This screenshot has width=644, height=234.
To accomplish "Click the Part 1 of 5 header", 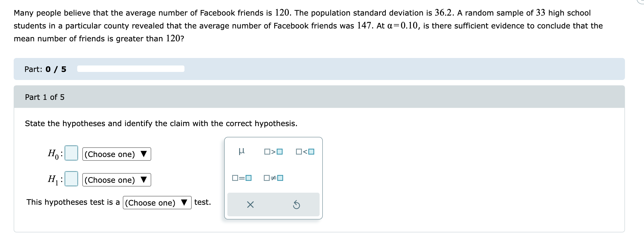I will (x=45, y=97).
